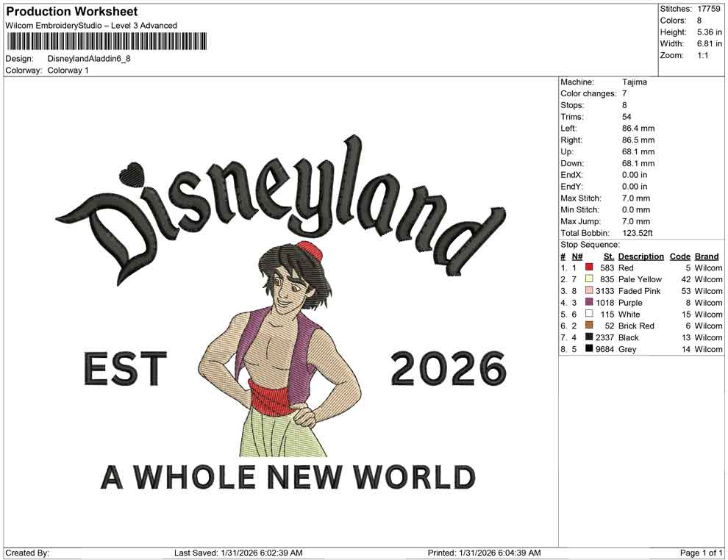Select the White thread color swatch
The width and height of the screenshot is (728, 560).
pos(589,314)
